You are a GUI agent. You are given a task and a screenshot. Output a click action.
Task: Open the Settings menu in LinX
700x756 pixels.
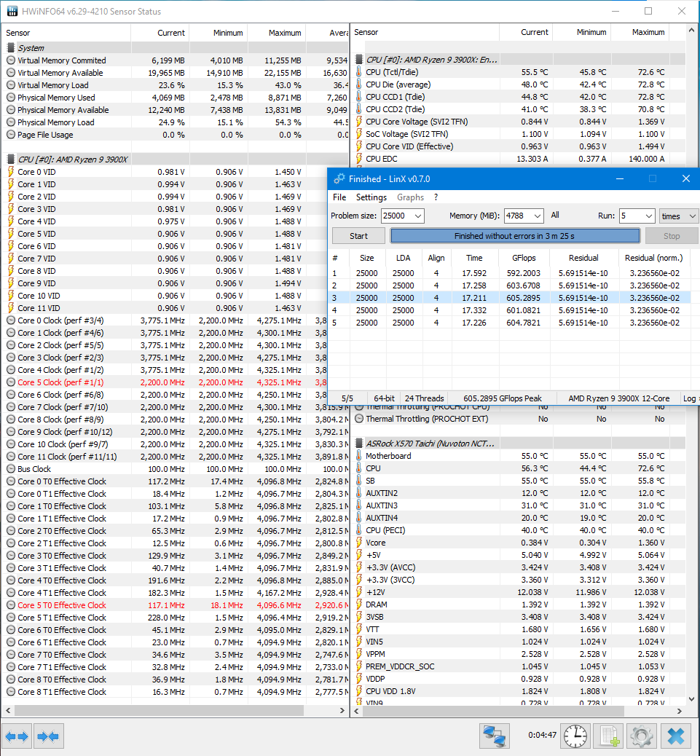pyautogui.click(x=371, y=197)
